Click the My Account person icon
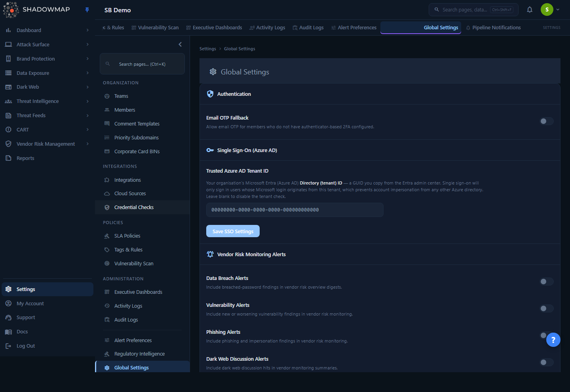 8,303
